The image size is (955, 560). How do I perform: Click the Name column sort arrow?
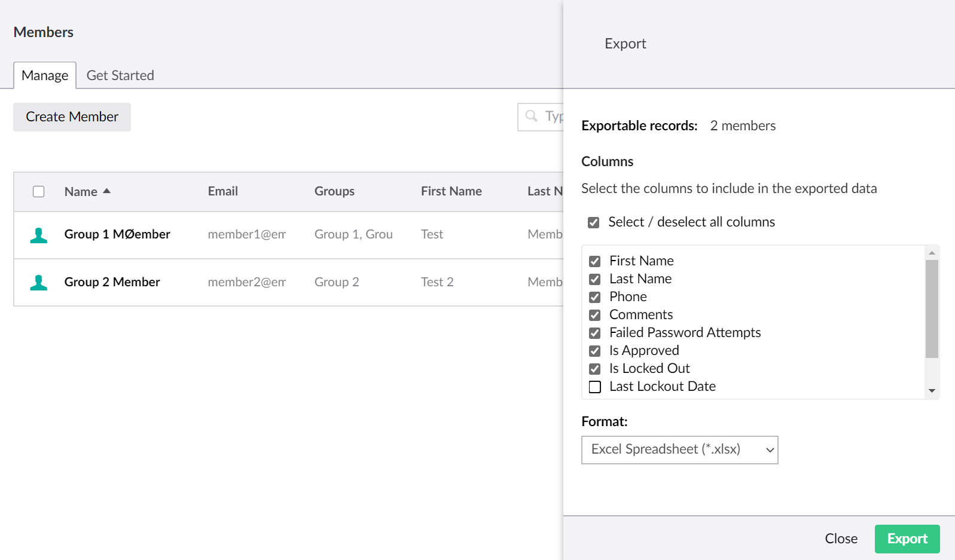point(107,191)
